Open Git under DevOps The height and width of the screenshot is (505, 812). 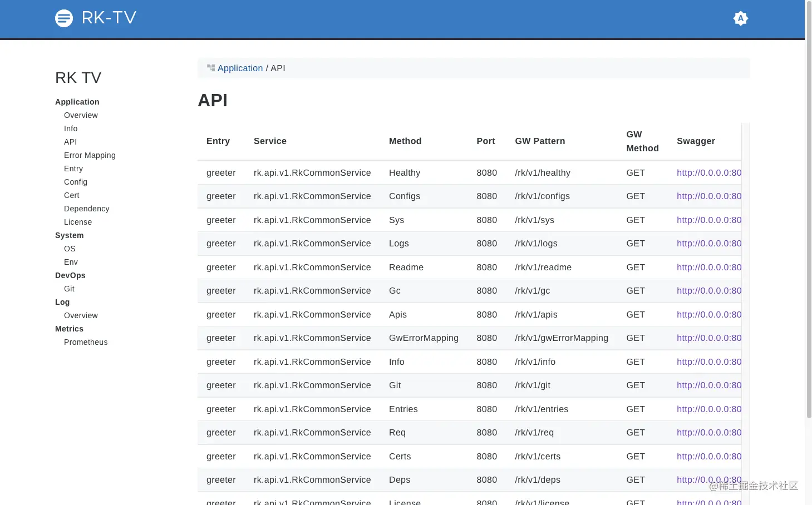click(x=69, y=289)
